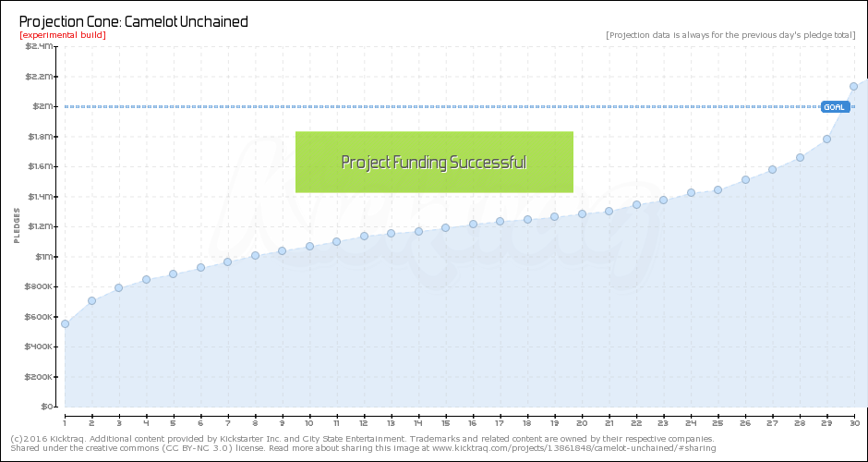Click the day 13 data point
The width and height of the screenshot is (868, 462).
click(x=391, y=233)
